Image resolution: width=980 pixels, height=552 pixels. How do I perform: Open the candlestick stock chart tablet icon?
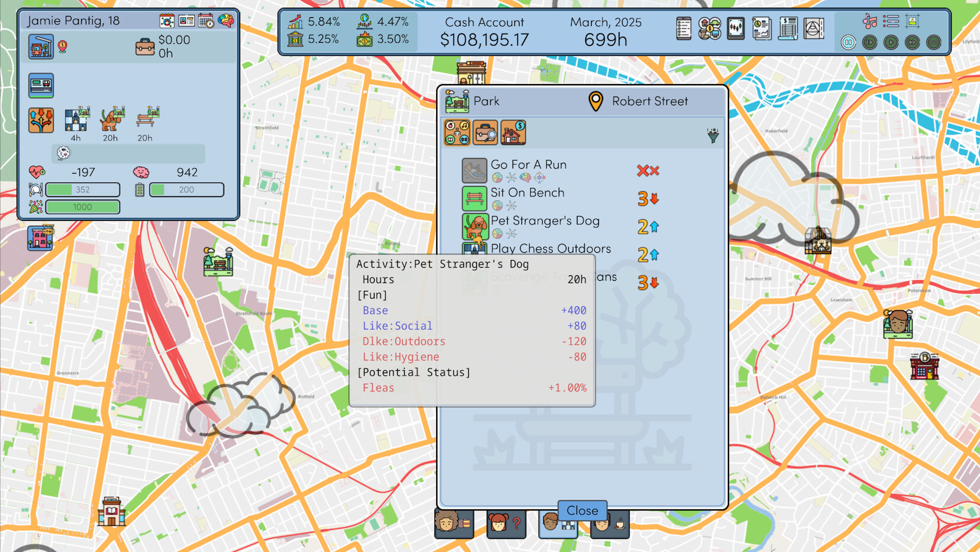736,28
